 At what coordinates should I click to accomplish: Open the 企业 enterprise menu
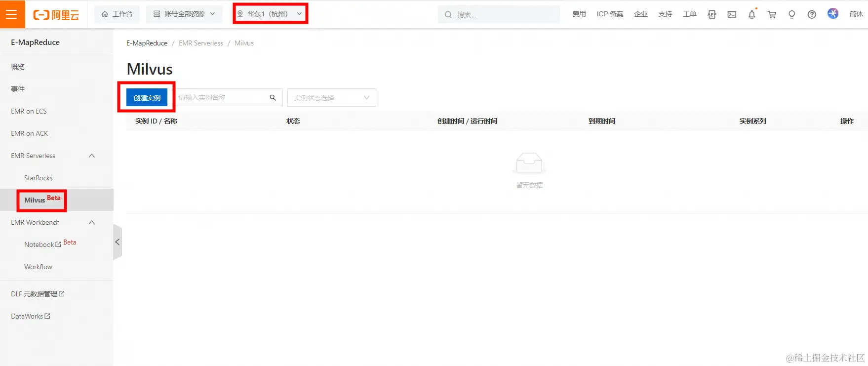pos(641,14)
